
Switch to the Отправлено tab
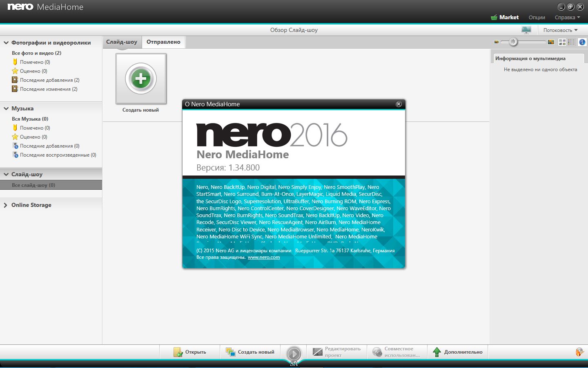pyautogui.click(x=163, y=42)
